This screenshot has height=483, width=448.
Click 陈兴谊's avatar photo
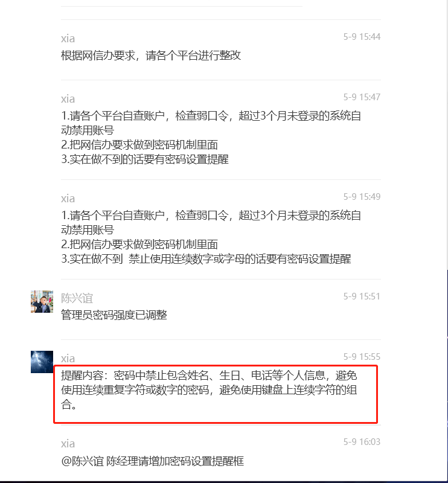[x=42, y=301]
